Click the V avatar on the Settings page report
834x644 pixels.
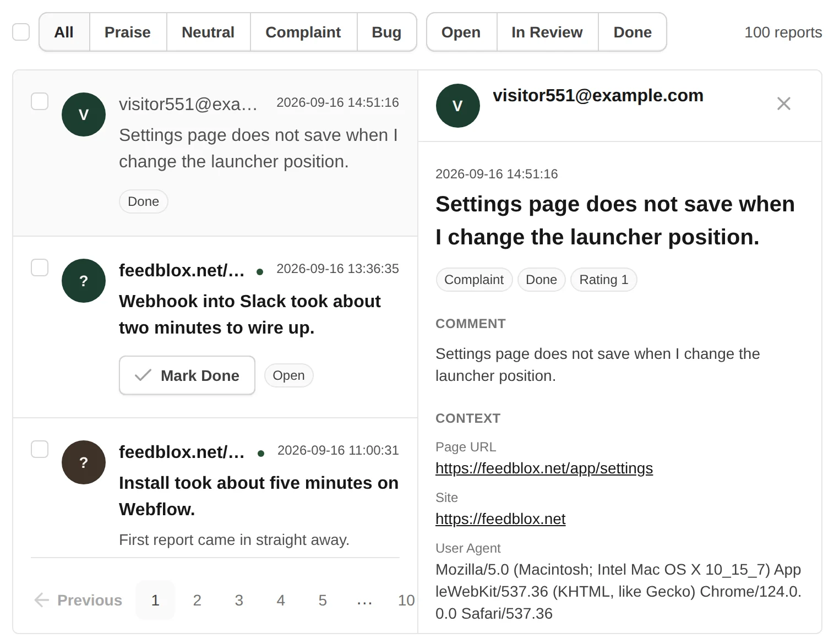coord(84,114)
